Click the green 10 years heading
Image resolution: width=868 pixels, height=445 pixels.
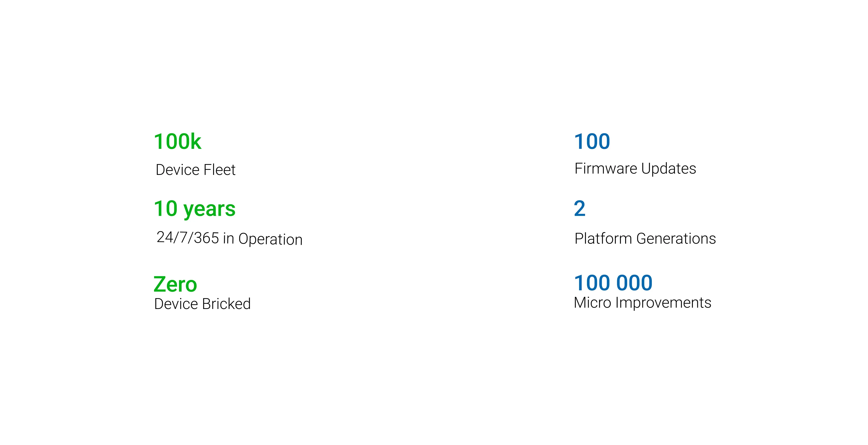point(195,209)
